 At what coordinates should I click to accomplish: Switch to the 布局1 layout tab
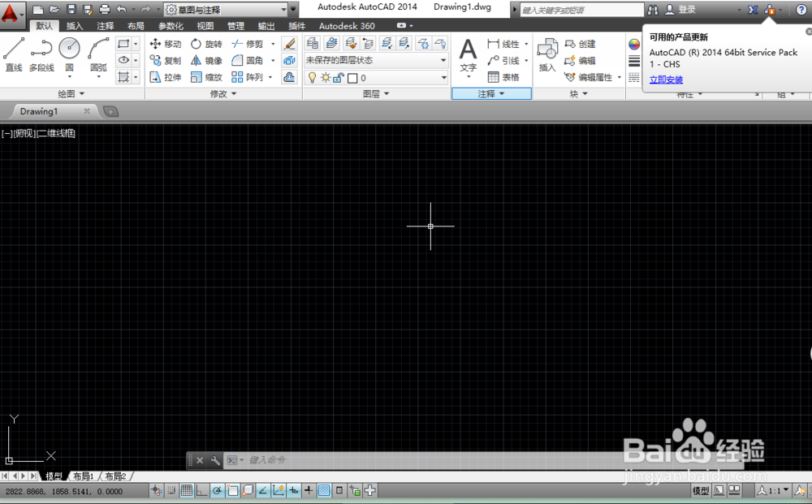[x=84, y=476]
